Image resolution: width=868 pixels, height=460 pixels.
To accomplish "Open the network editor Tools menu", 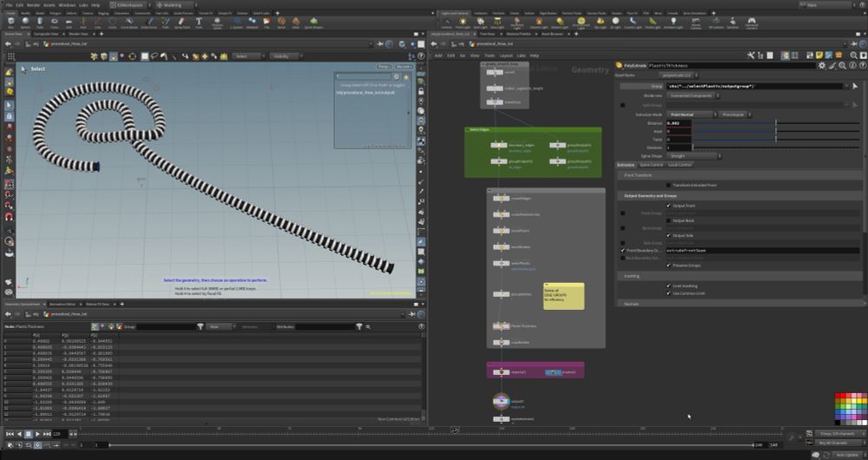I will pos(490,56).
